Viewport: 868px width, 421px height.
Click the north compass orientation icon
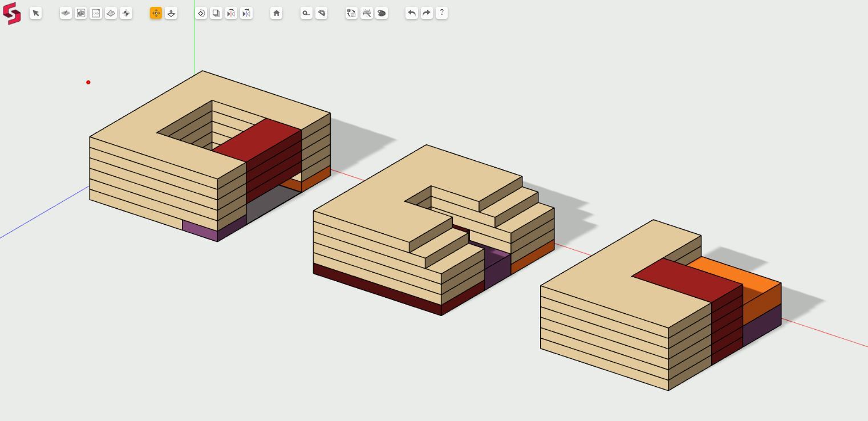tap(126, 13)
